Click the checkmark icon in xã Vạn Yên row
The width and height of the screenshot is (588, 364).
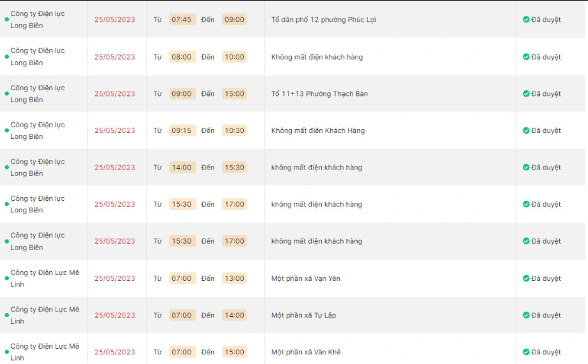pyautogui.click(x=526, y=279)
